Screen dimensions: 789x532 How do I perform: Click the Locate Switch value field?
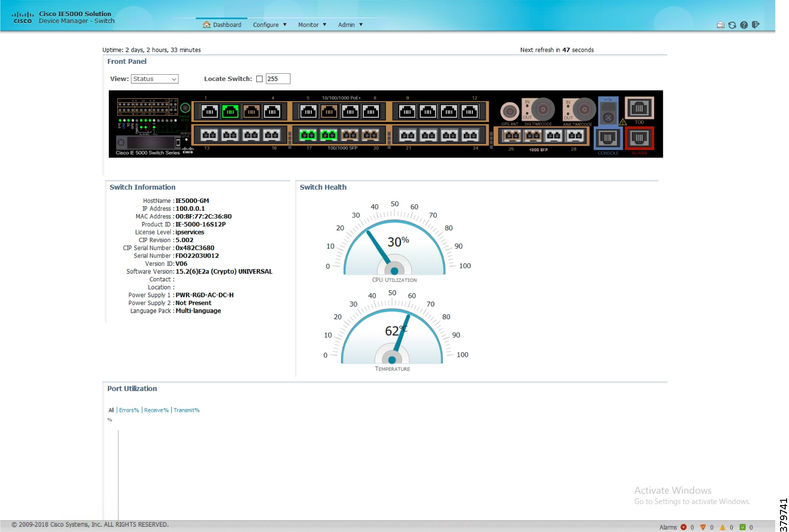click(x=278, y=79)
